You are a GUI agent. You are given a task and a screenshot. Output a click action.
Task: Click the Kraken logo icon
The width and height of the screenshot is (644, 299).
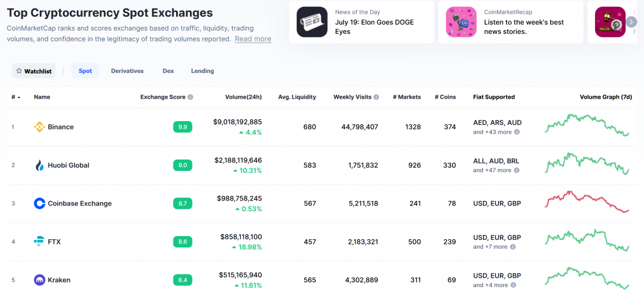click(x=40, y=280)
